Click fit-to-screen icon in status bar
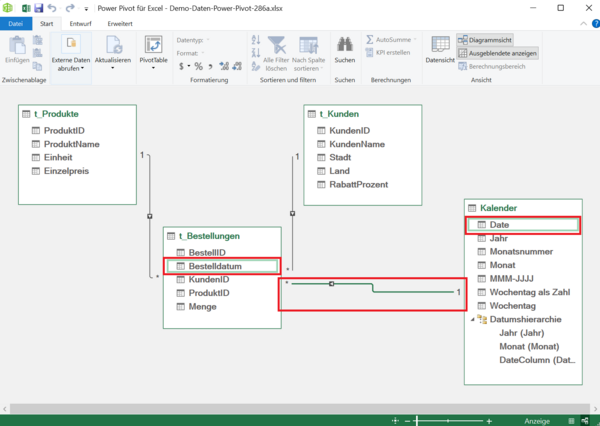Screen dimensions: 600x426 [x=397, y=421]
